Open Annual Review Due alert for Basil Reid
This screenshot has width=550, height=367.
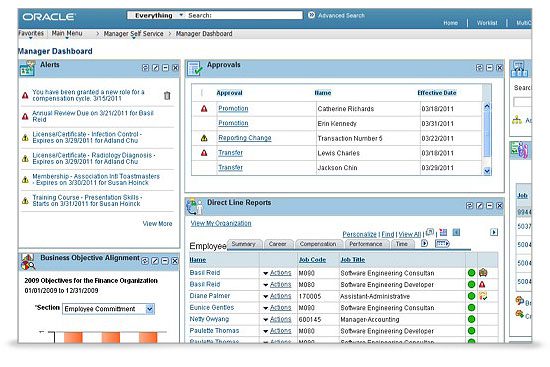pos(93,116)
